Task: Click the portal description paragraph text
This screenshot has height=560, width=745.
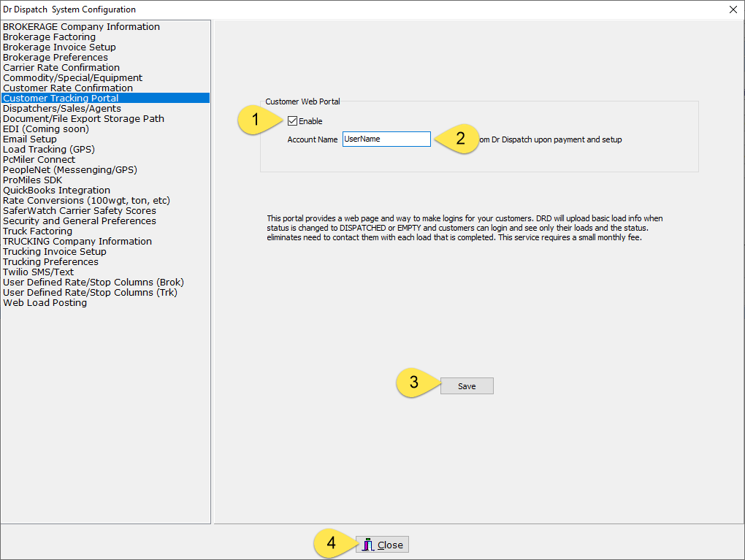Action: click(x=465, y=228)
